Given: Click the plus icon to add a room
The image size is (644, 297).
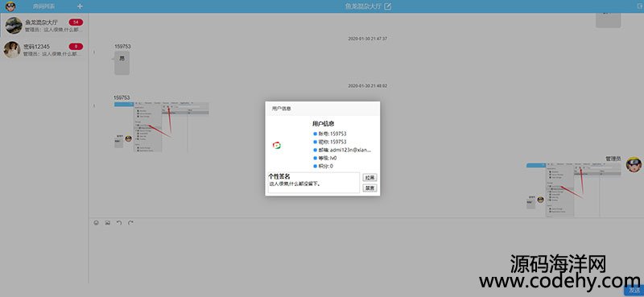Looking at the screenshot, I should (x=80, y=6).
